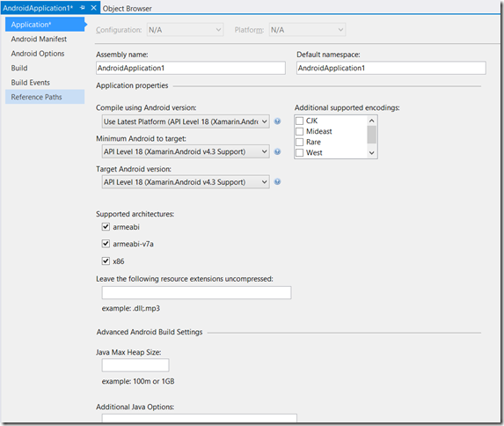Enable West encoding checkbox
Image resolution: width=504 pixels, height=426 pixels.
[299, 153]
